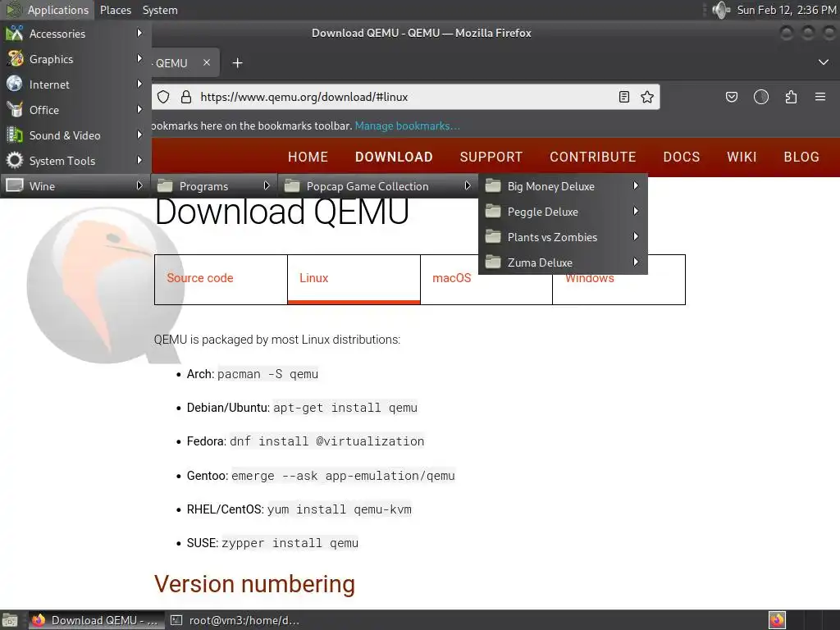The width and height of the screenshot is (840, 630).
Task: Click the Peggle Deluxe folder icon
Action: click(493, 211)
